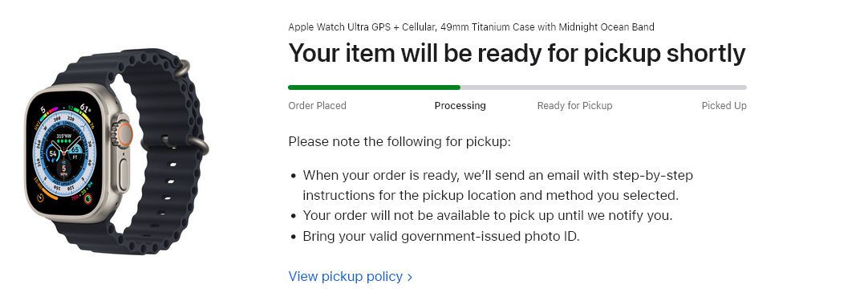Click the green filled portion of progress bar
The image size is (868, 305).
pyautogui.click(x=374, y=87)
